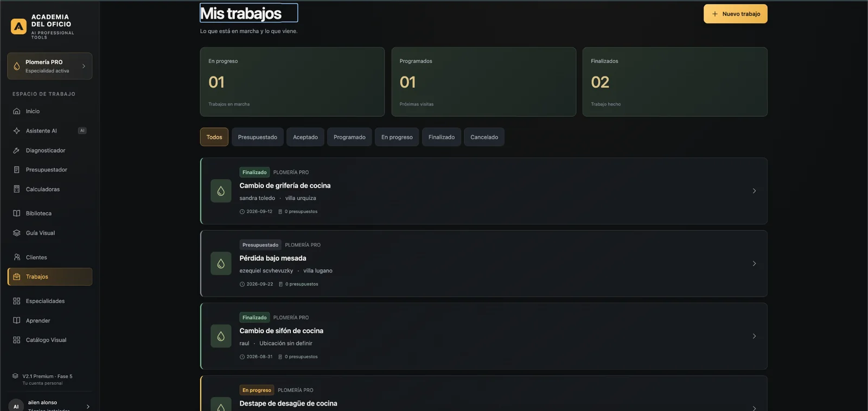This screenshot has width=868, height=411.
Task: Click the Catálogo Visual grid icon
Action: [x=17, y=340]
